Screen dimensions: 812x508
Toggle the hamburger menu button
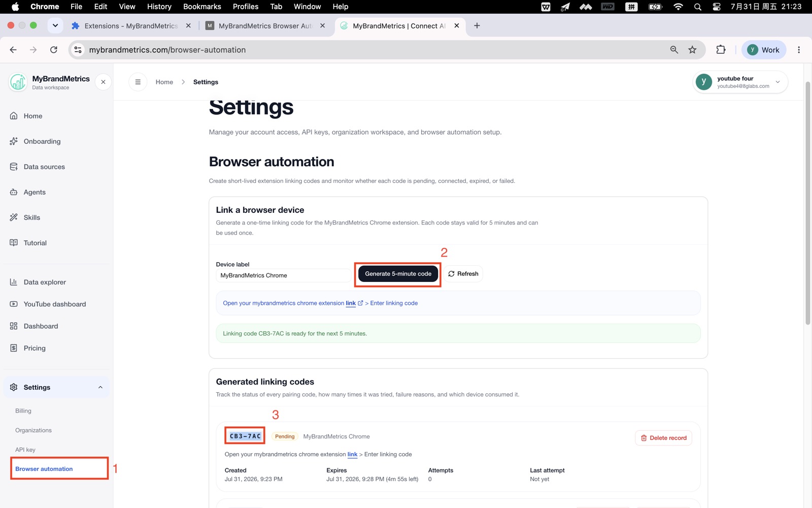(138, 82)
